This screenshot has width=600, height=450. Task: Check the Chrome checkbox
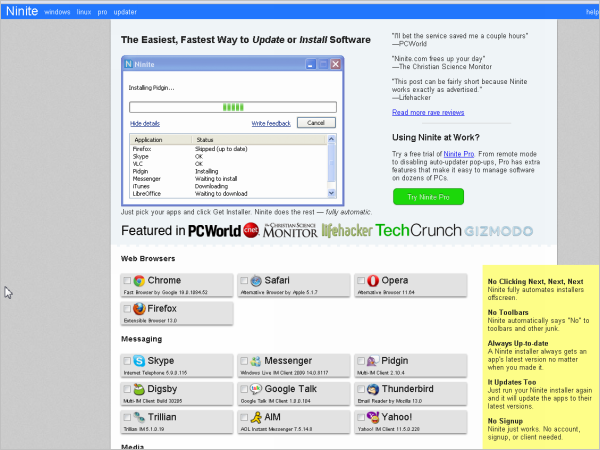tap(127, 280)
